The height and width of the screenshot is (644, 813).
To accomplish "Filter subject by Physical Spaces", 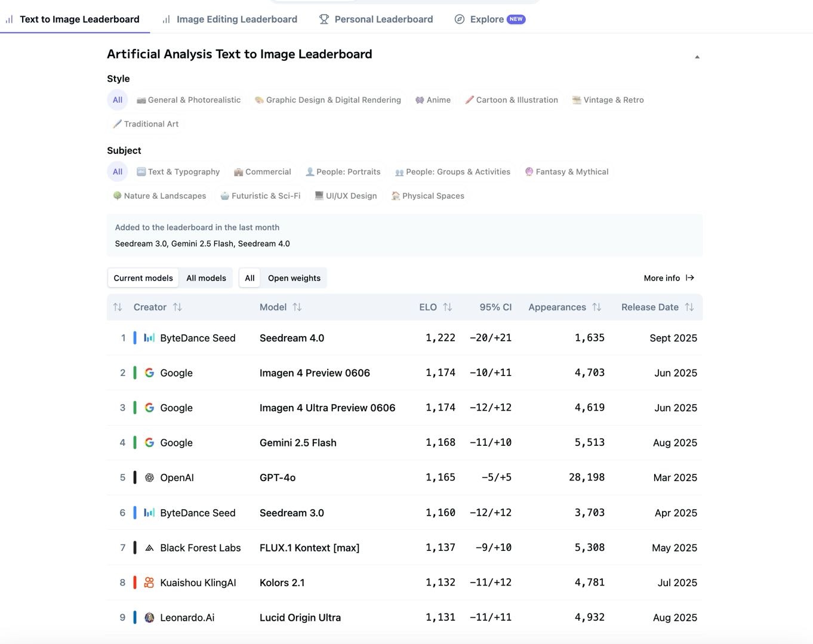I will pyautogui.click(x=427, y=196).
